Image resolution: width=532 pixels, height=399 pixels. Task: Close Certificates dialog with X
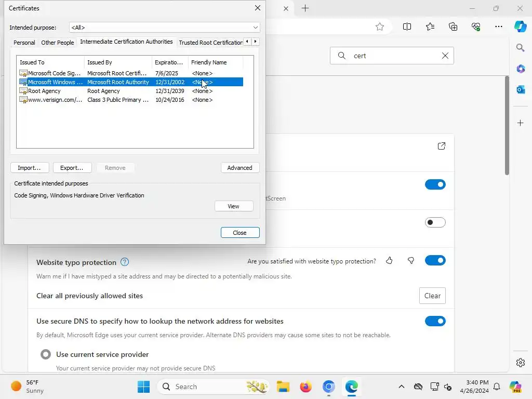click(258, 8)
